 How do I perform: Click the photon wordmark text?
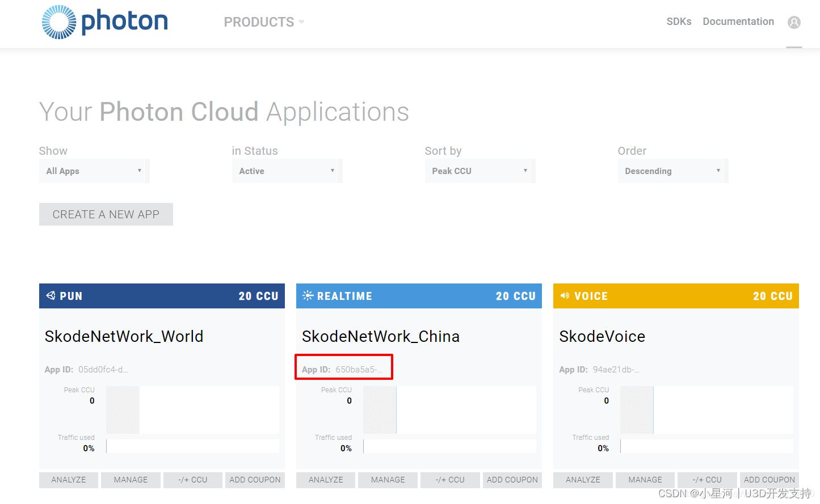[x=125, y=22]
